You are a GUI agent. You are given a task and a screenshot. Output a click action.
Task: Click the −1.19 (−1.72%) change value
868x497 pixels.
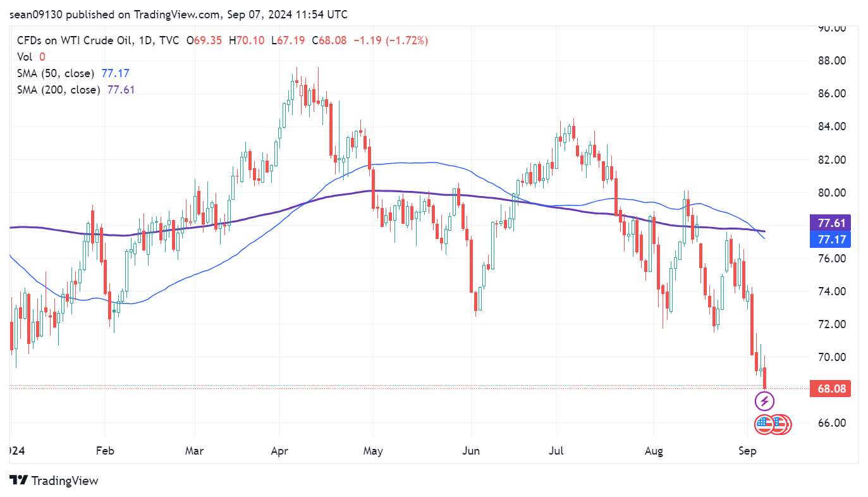tap(390, 40)
